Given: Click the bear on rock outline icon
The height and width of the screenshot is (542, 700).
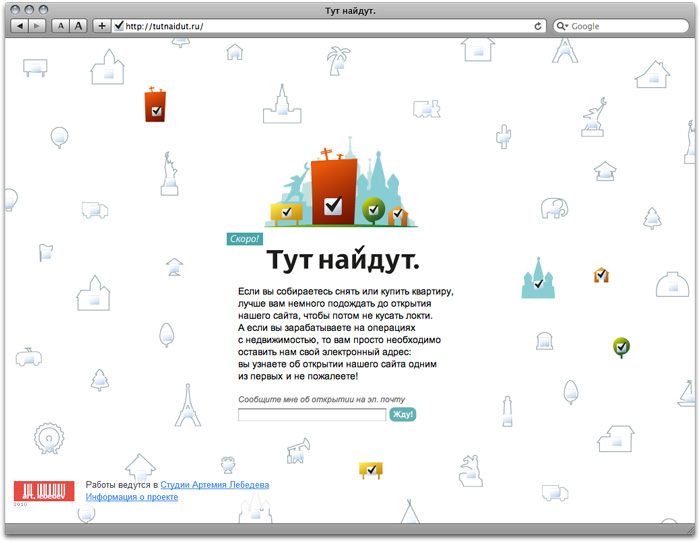Looking at the screenshot, I should [x=471, y=471].
